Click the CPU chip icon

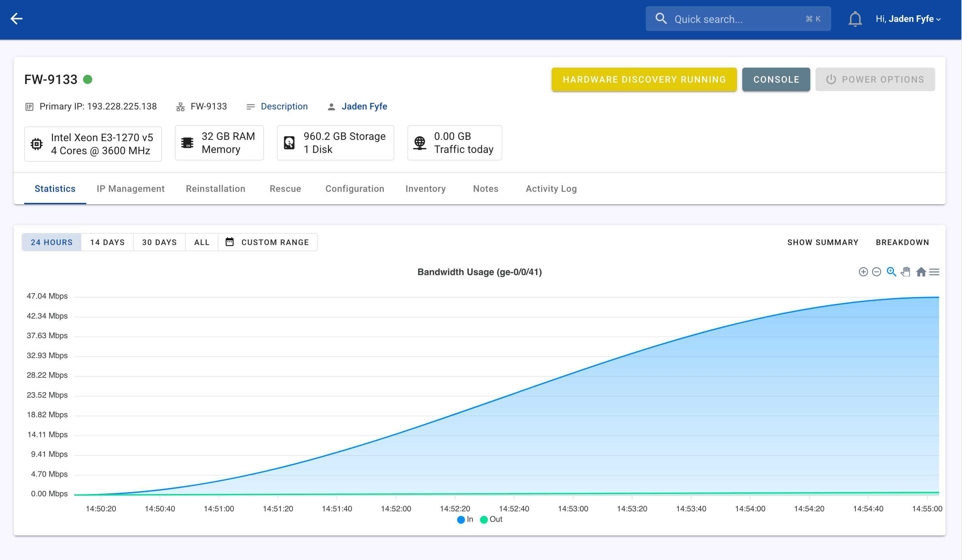pyautogui.click(x=37, y=144)
